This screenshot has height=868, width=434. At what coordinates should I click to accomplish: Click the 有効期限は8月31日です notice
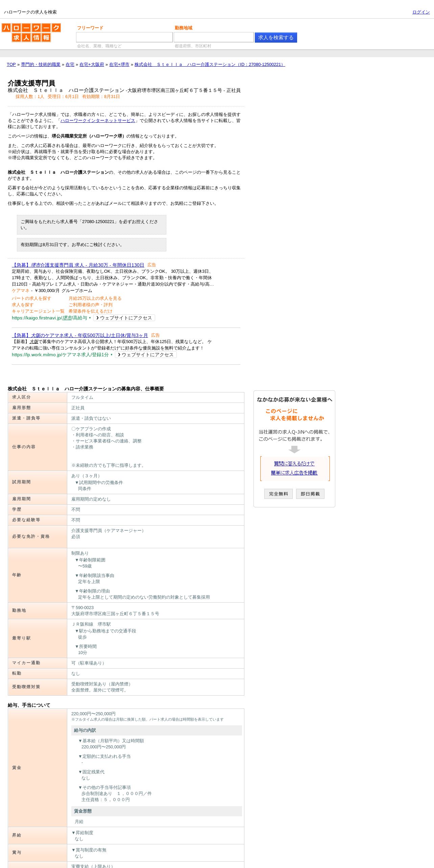click(x=92, y=245)
